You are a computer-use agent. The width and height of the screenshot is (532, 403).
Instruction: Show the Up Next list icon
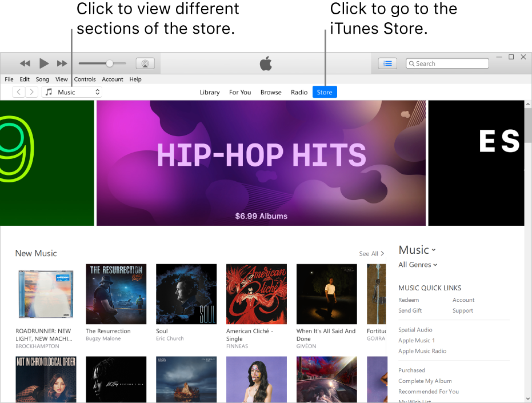[387, 63]
